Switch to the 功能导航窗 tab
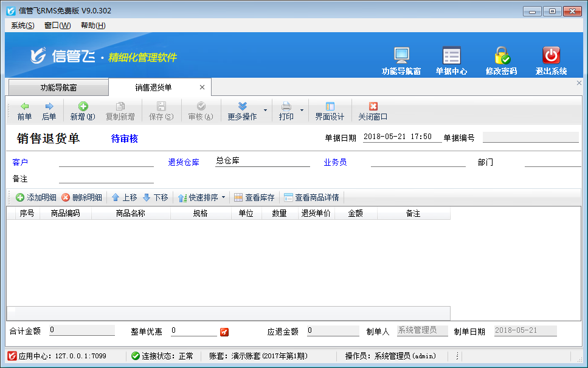The height and width of the screenshot is (368, 588). point(58,87)
